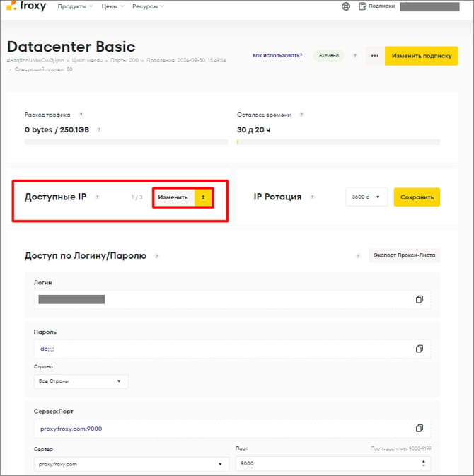Click the 30 д 20 ч remaining text

(254, 130)
